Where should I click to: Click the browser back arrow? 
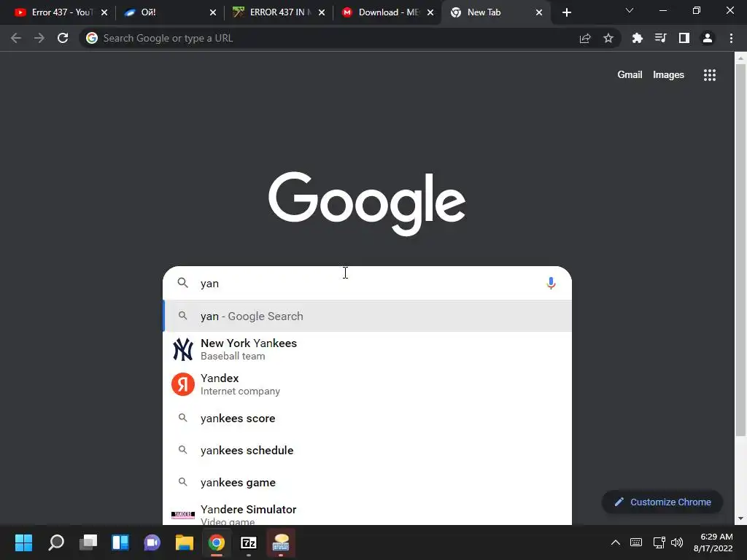point(16,38)
